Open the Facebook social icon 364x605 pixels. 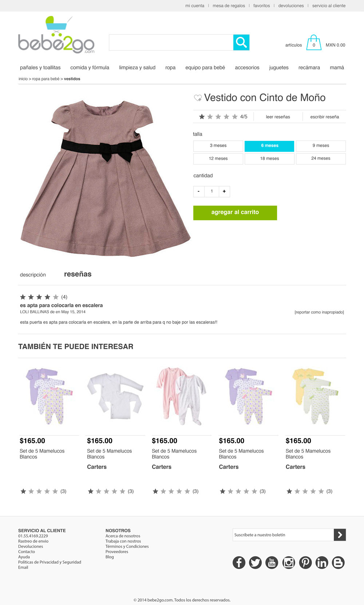click(239, 562)
